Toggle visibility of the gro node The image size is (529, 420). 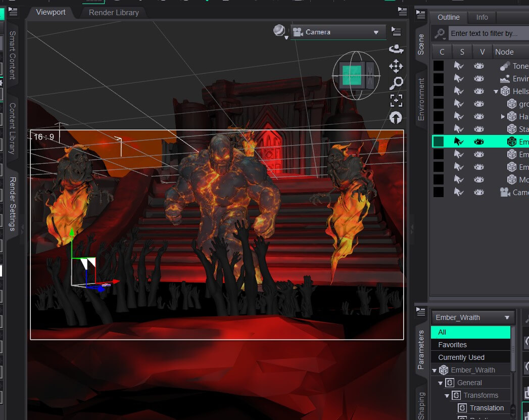coord(479,104)
